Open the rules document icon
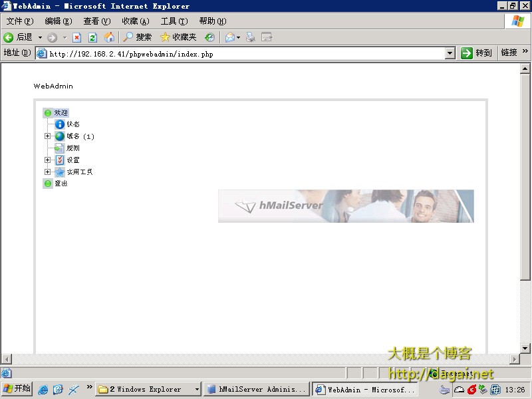532x399 pixels. tap(60, 148)
